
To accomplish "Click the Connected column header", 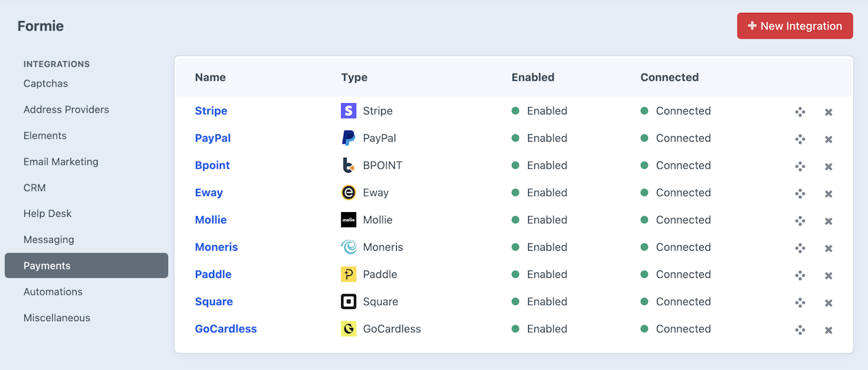I will point(669,77).
